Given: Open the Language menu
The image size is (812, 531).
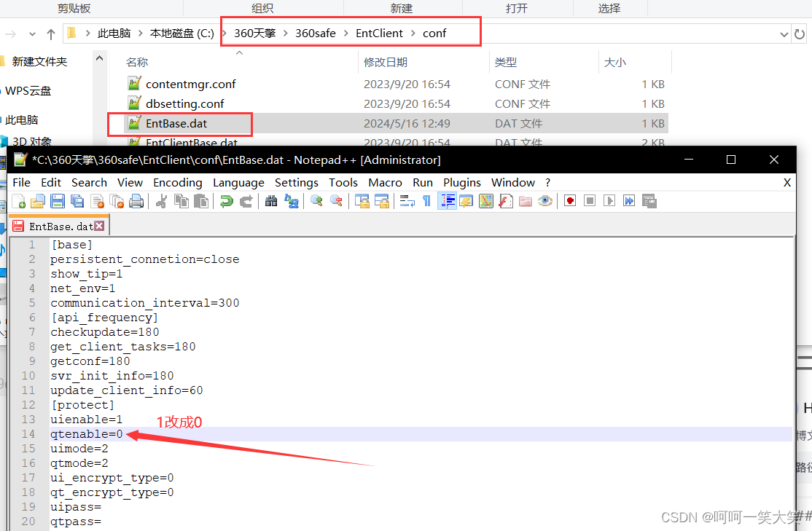Looking at the screenshot, I should click(x=239, y=183).
